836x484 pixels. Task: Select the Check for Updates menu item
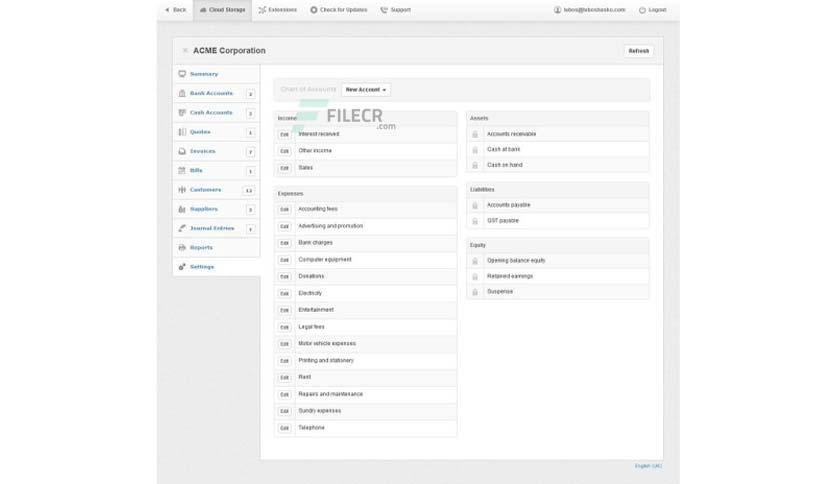339,10
